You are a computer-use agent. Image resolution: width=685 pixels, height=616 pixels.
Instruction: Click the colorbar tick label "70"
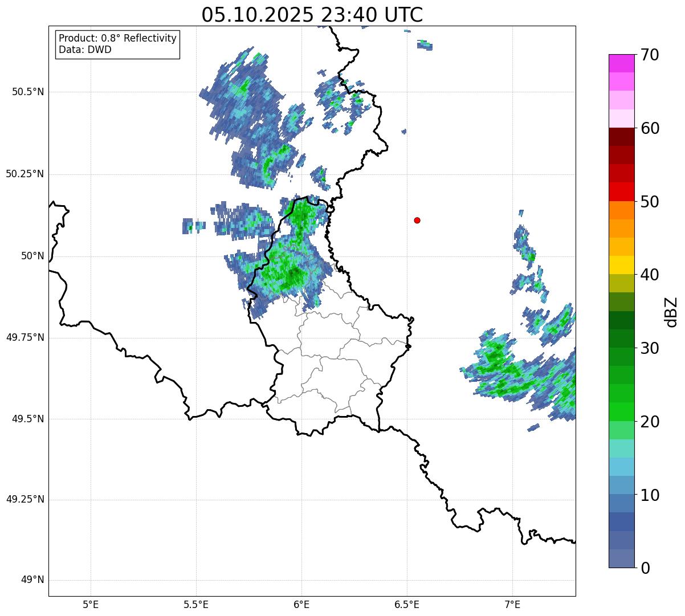[650, 55]
